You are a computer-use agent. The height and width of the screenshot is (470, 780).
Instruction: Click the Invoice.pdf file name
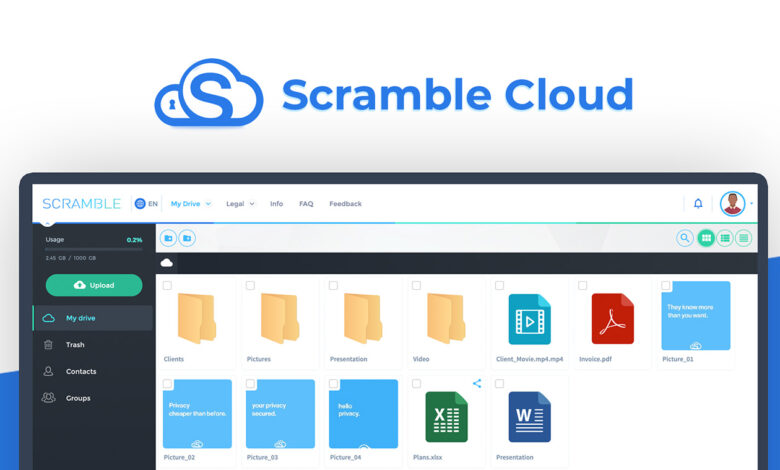pos(595,359)
